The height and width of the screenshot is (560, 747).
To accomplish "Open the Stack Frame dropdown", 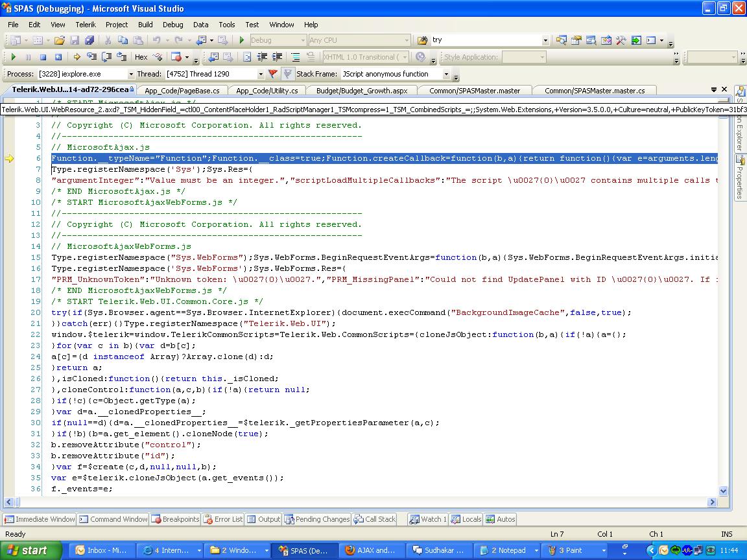I will 446,75.
